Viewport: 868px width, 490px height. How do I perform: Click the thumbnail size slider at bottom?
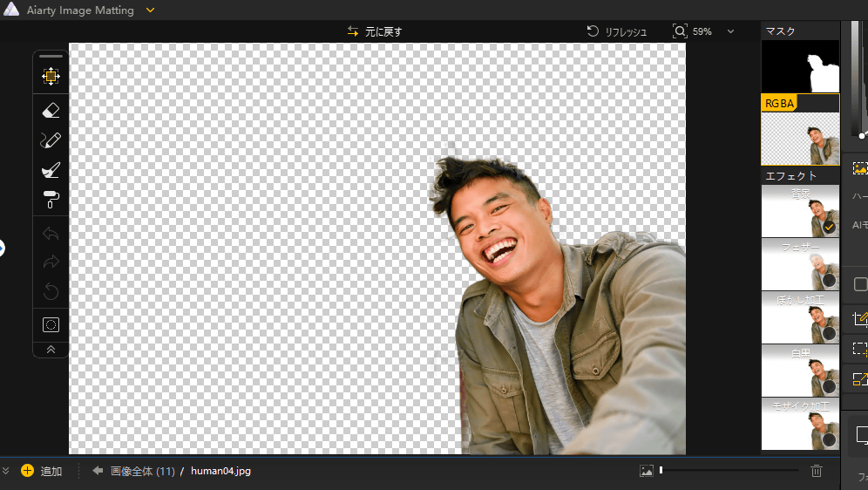coord(728,471)
